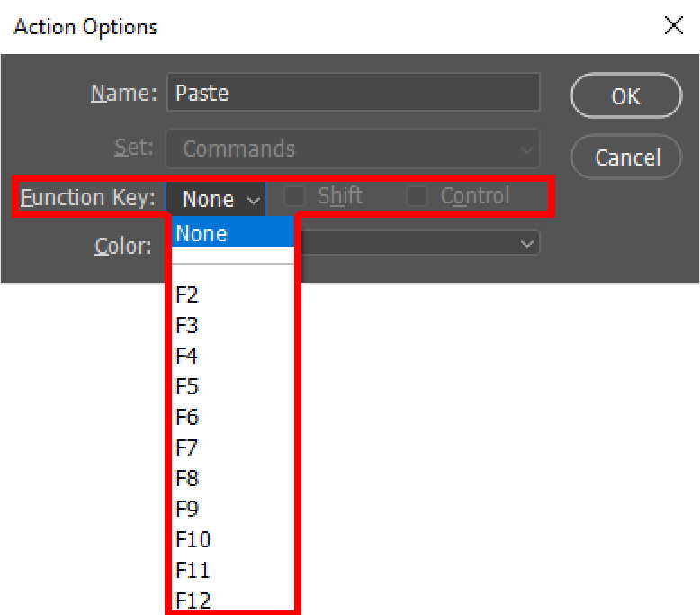Expand the Color dropdown arrow
The image size is (700, 615).
526,244
